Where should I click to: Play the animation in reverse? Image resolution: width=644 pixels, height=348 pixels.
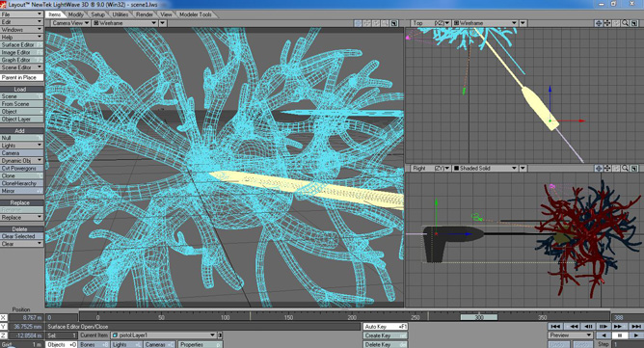pos(603,335)
